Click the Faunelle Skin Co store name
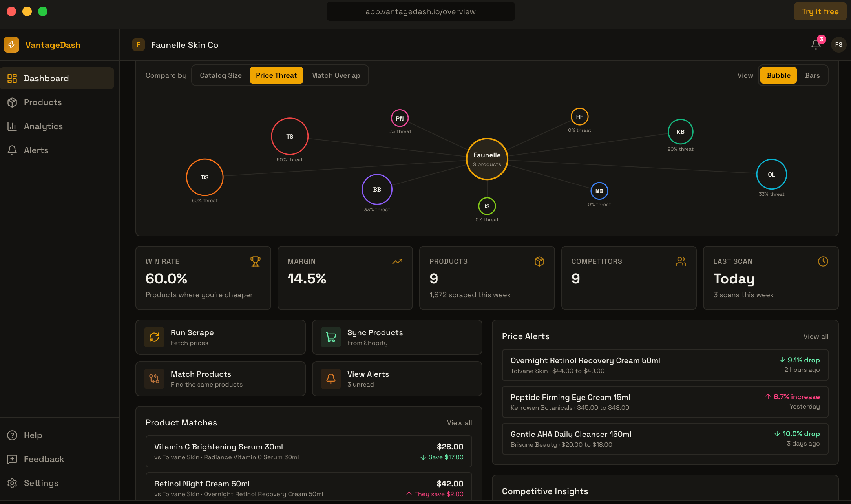 pyautogui.click(x=184, y=45)
